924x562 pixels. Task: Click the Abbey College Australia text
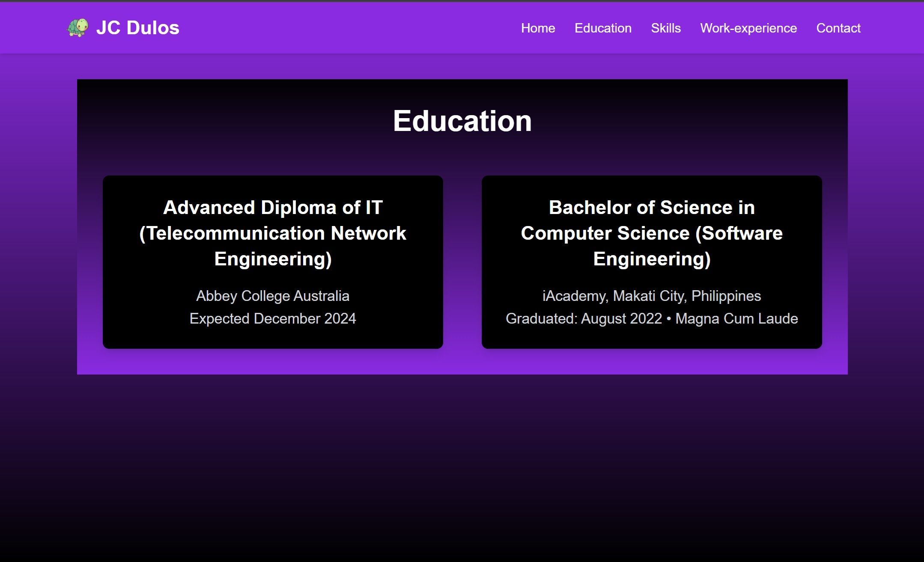273,296
